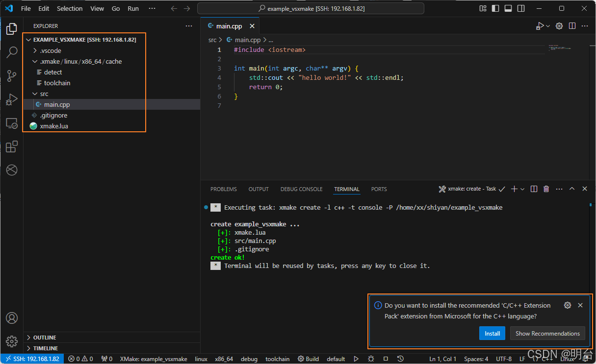The image size is (596, 364).
Task: Switch to the PROBLEMS tab
Action: (224, 189)
